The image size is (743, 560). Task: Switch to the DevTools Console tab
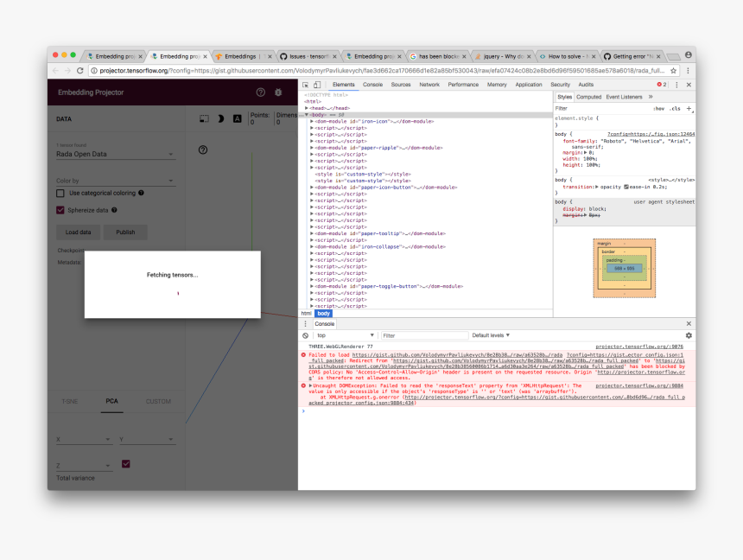[373, 85]
